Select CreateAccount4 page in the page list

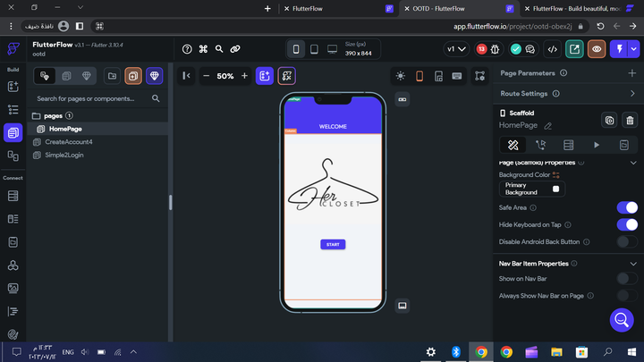coord(69,142)
